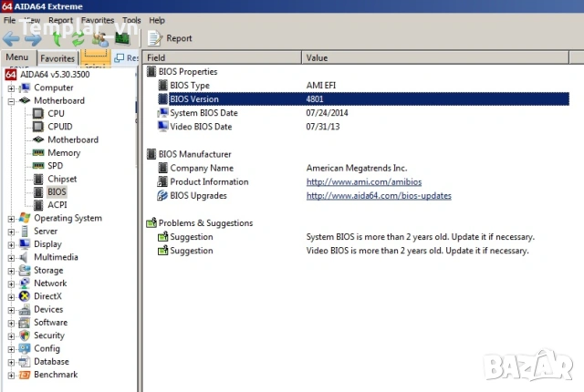Expand the Software node
The image size is (584, 392).
pyautogui.click(x=11, y=323)
